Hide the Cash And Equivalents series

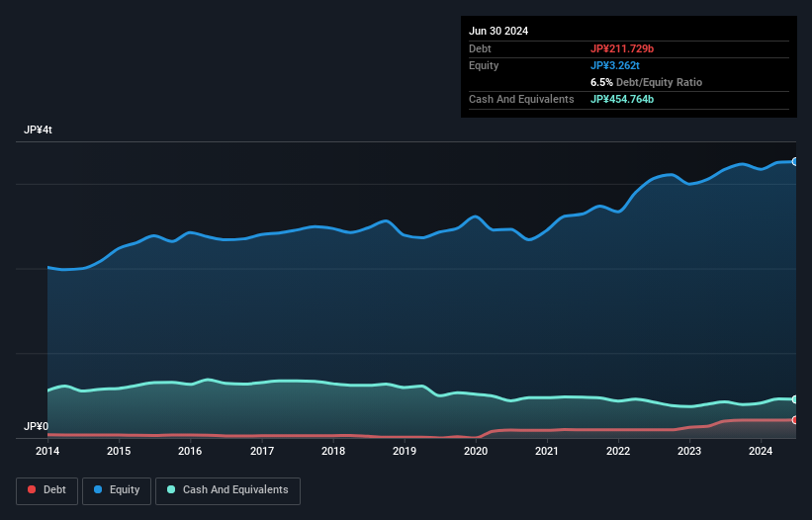(227, 490)
